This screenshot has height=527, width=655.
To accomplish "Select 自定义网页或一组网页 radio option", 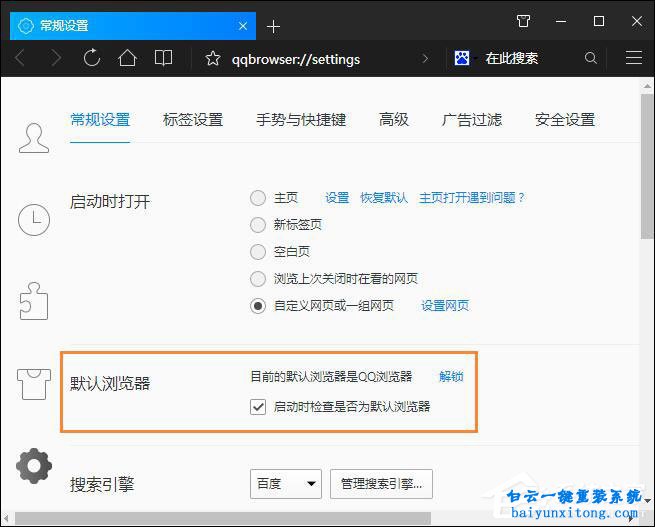I will pyautogui.click(x=258, y=306).
